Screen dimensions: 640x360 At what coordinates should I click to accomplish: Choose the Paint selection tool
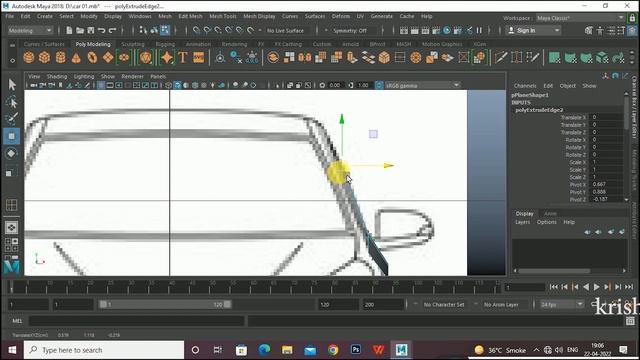click(x=11, y=119)
